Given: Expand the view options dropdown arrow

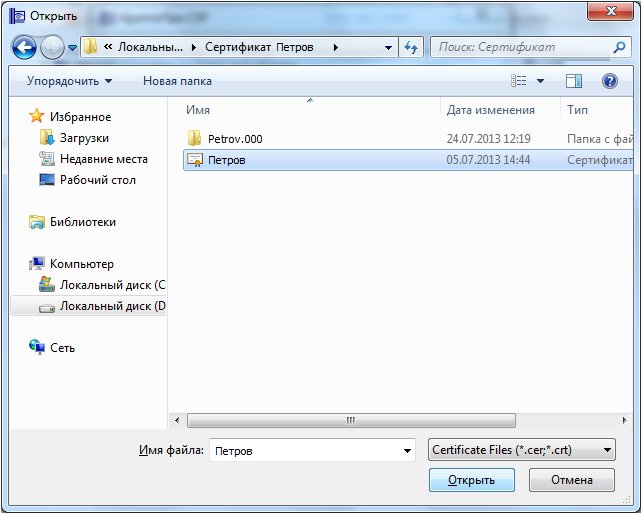Looking at the screenshot, I should click(541, 81).
